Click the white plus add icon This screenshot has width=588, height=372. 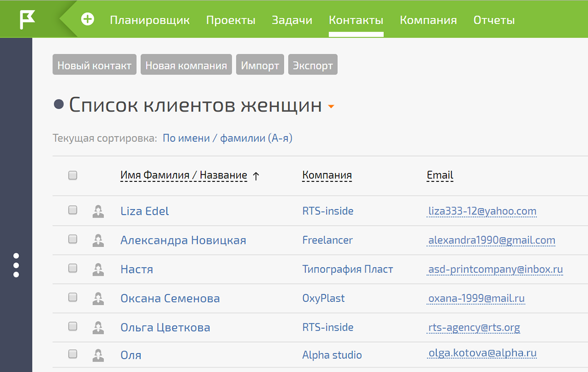[x=88, y=20]
